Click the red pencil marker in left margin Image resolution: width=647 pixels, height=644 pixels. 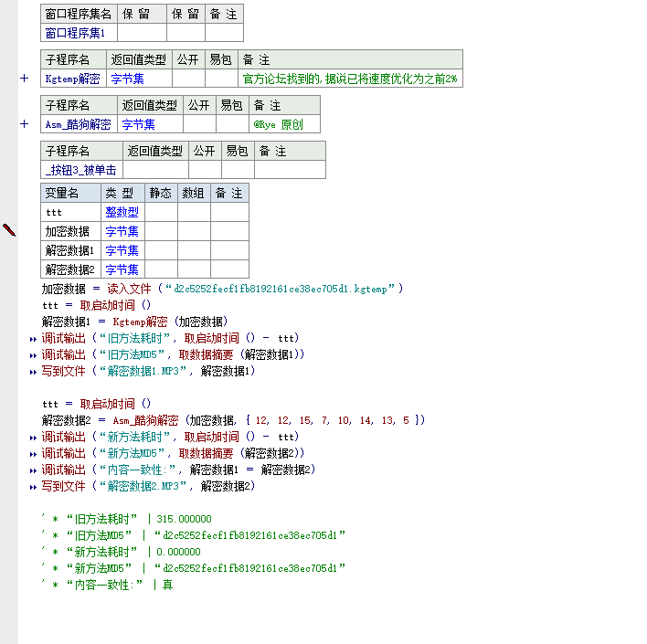[9, 230]
